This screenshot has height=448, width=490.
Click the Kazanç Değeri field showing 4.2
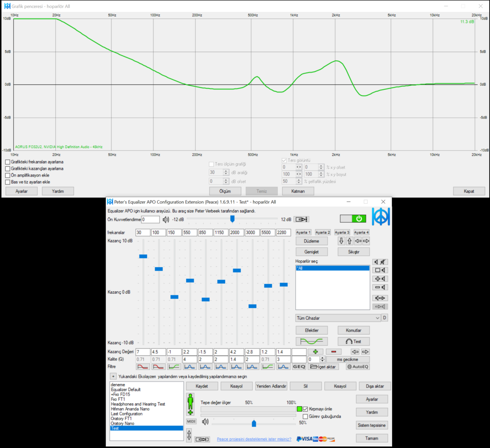[237, 352]
